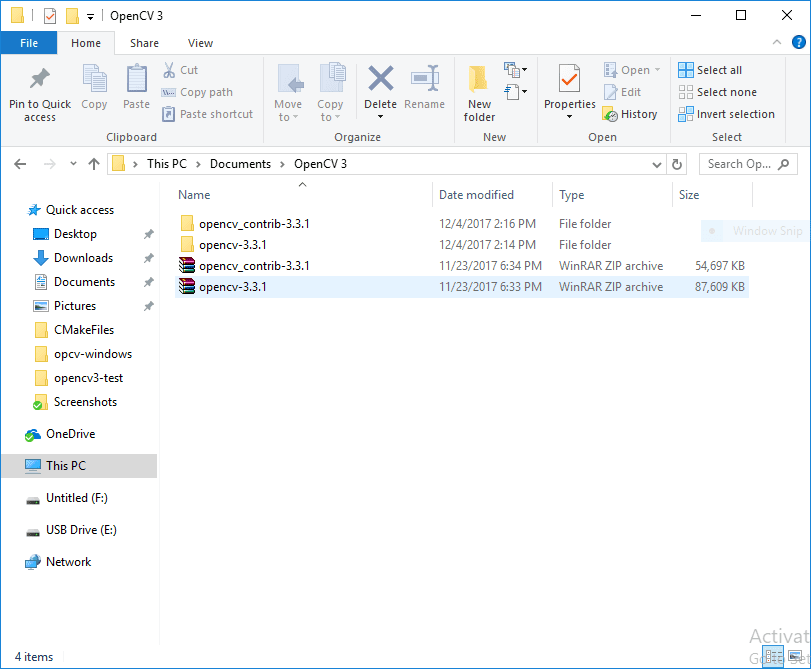
Task: Click the History icon
Action: click(x=610, y=114)
